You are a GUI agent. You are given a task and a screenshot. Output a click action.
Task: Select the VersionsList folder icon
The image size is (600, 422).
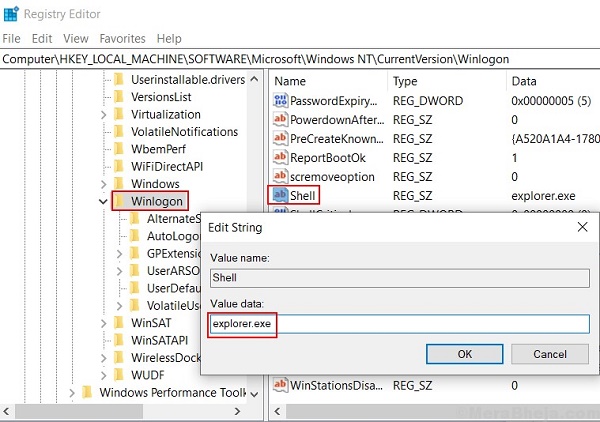click(x=119, y=97)
